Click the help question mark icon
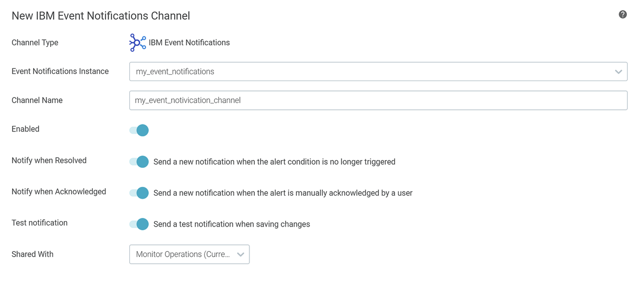 coord(622,15)
